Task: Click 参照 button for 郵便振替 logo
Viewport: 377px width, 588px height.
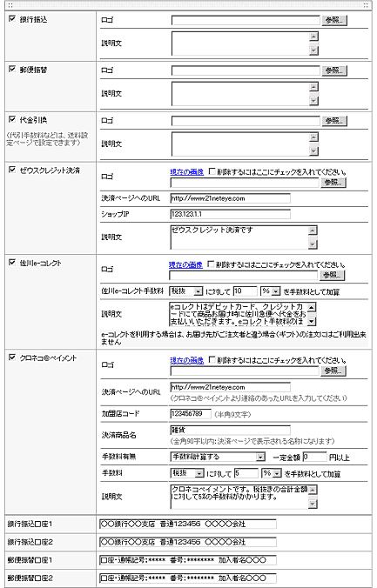Action: [x=334, y=70]
